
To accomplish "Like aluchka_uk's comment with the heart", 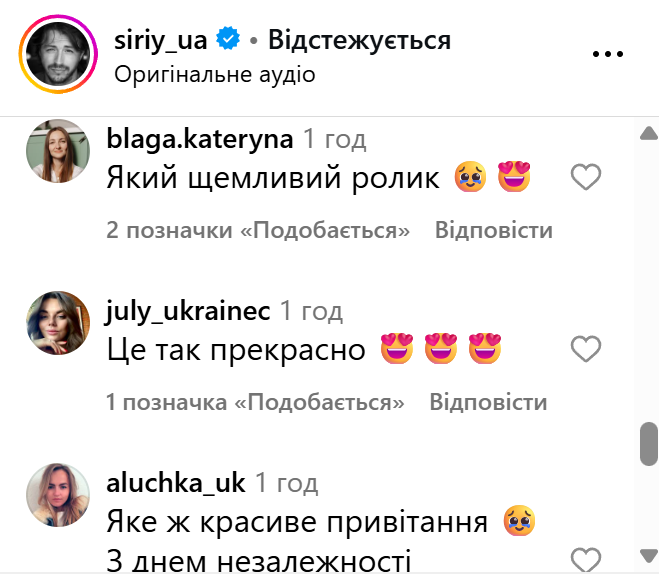I will [x=586, y=561].
